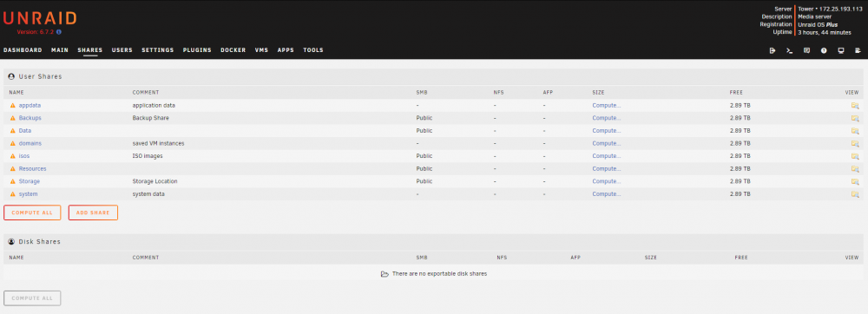The height and width of the screenshot is (314, 868).
Task: Open the system share link
Action: point(29,194)
